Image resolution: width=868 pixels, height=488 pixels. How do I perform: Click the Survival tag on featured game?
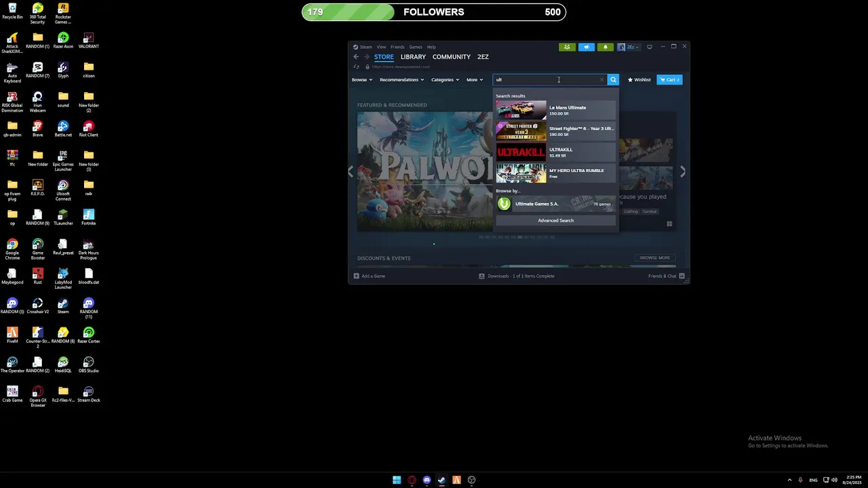coord(650,211)
